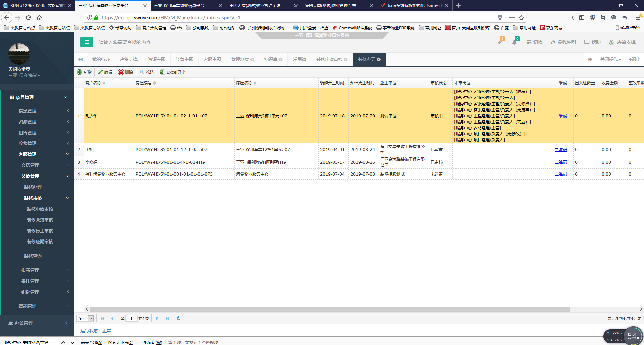Click the red 删除 delete icon

coord(121,72)
